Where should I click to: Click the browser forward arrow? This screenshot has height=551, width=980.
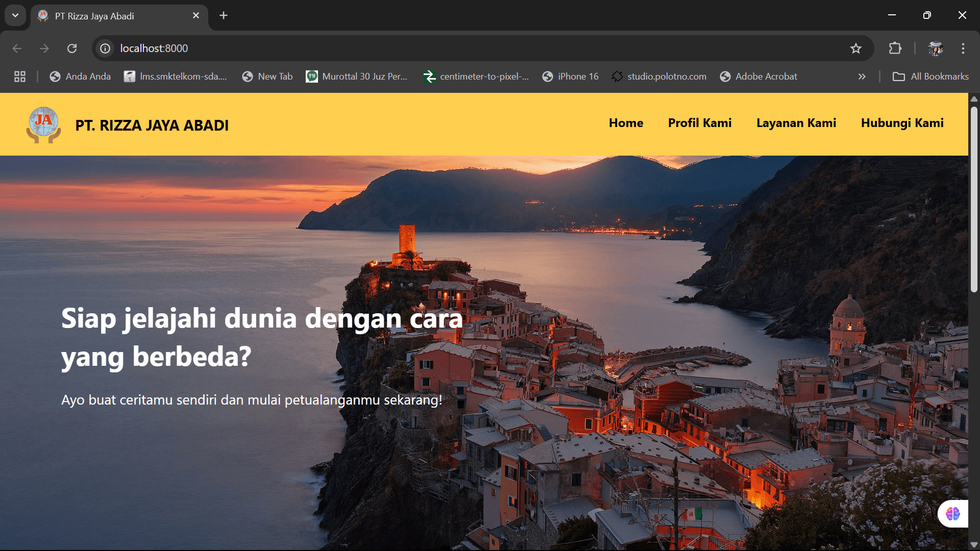44,48
